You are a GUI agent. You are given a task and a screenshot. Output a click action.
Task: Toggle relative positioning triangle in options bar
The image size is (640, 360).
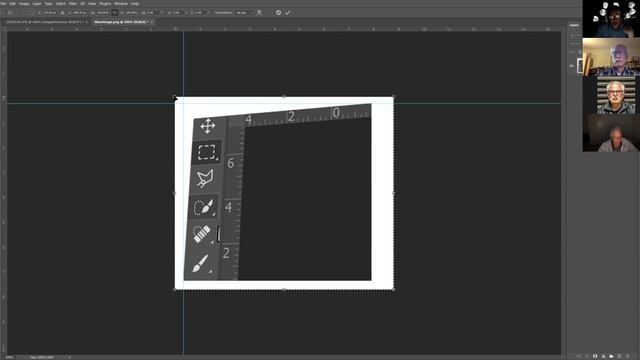click(x=62, y=13)
